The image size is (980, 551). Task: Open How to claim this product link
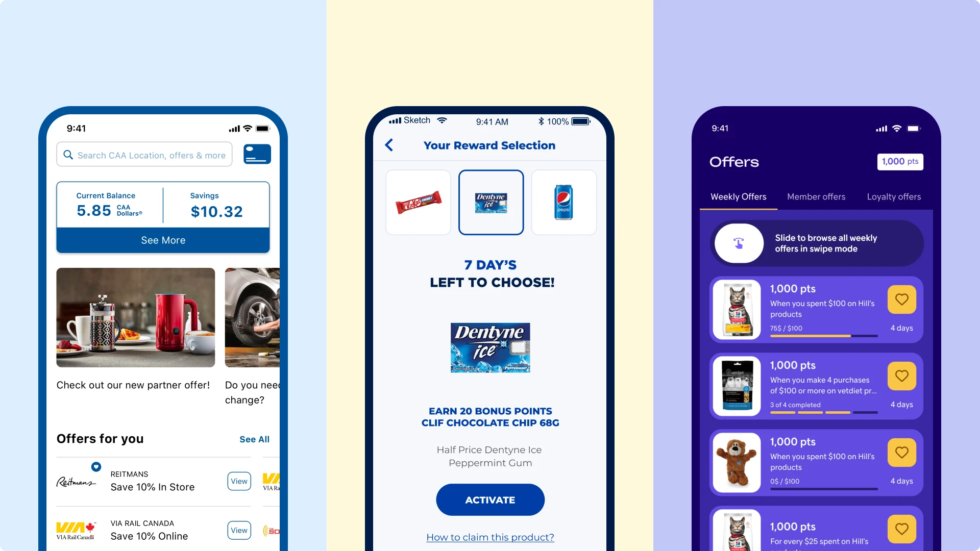(490, 536)
